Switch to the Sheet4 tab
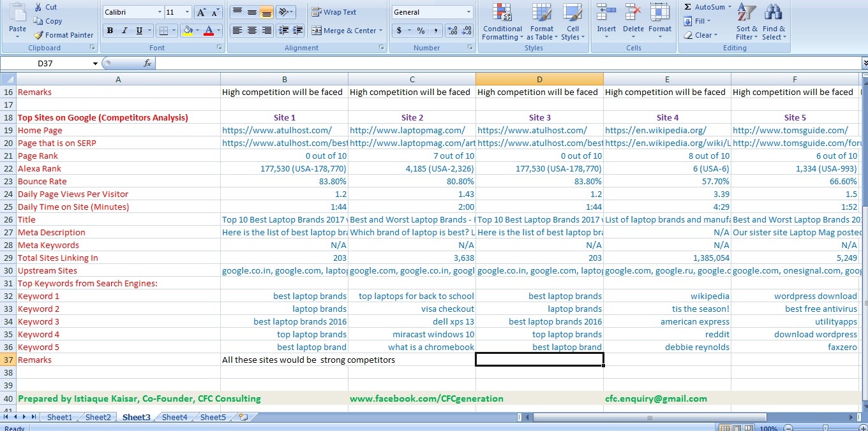 (x=174, y=417)
